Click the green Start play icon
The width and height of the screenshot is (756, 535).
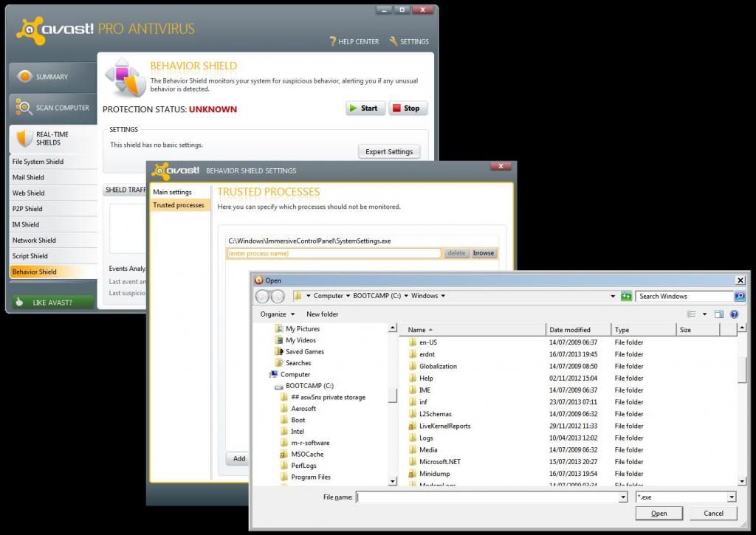(354, 108)
